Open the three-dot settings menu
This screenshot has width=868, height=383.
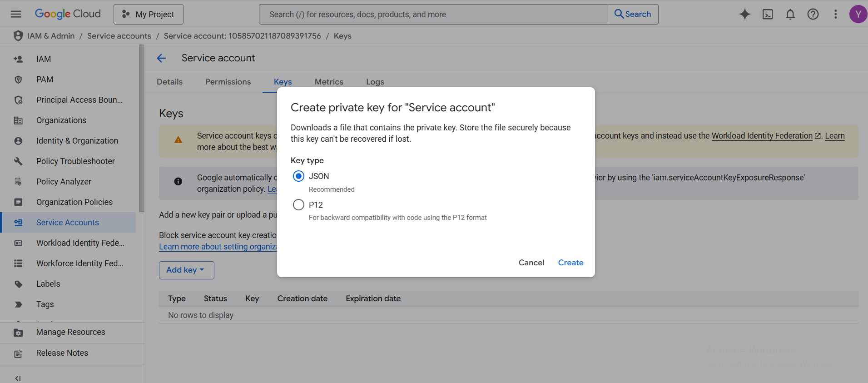(835, 14)
